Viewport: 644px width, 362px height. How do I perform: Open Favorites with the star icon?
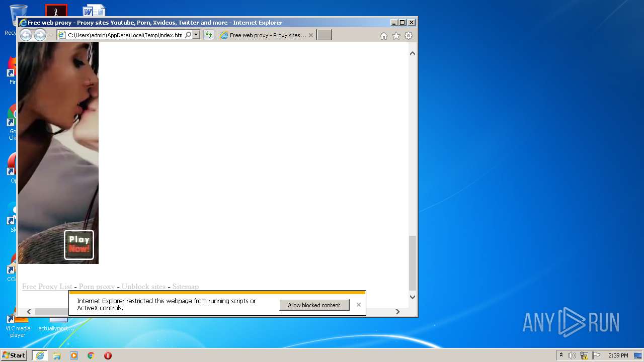396,36
